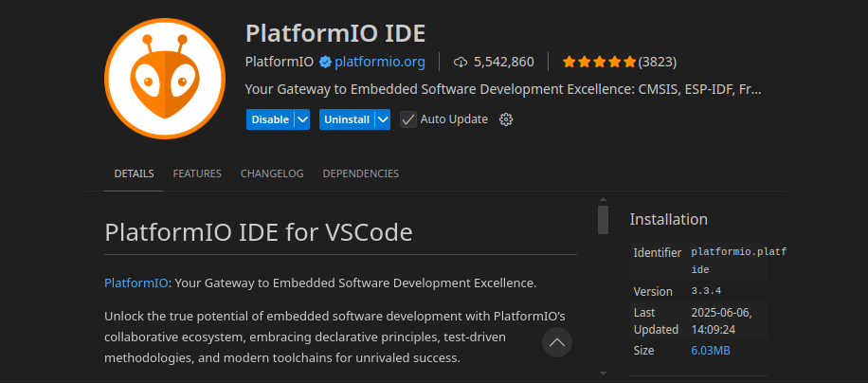
Task: Click the identifier value platformio.platf
Action: 739,252
